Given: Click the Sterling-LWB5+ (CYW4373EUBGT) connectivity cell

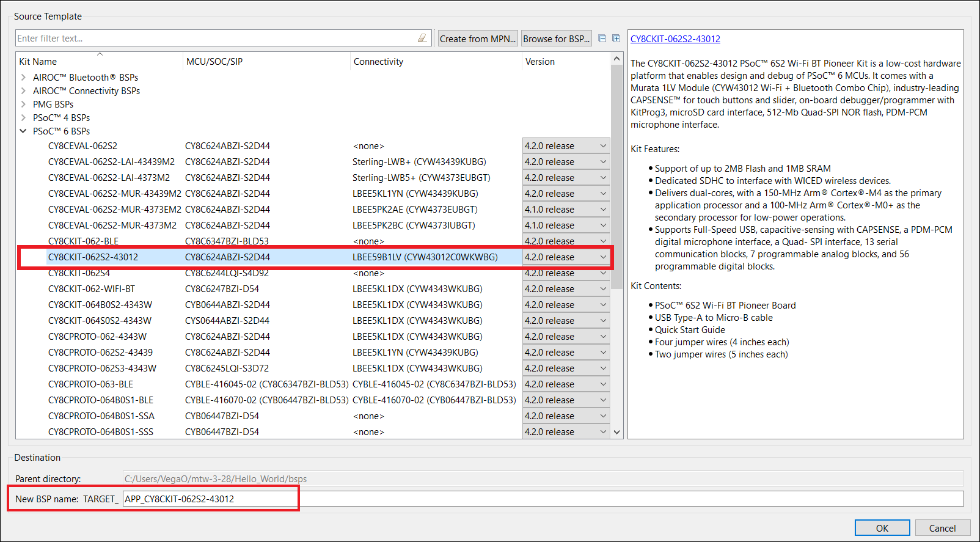Looking at the screenshot, I should coord(422,178).
